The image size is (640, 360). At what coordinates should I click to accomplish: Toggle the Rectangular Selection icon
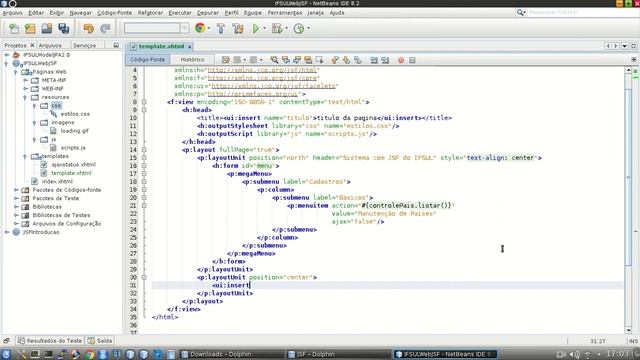click(319, 60)
